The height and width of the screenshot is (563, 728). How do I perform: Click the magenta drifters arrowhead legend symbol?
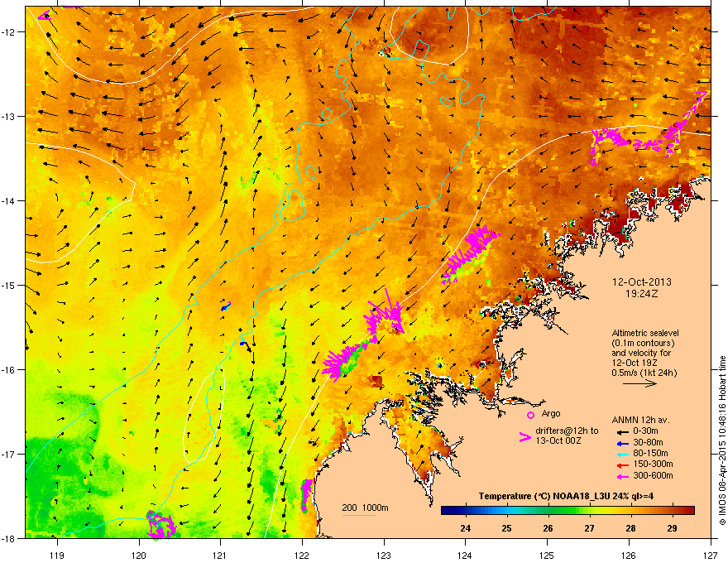coord(524,436)
